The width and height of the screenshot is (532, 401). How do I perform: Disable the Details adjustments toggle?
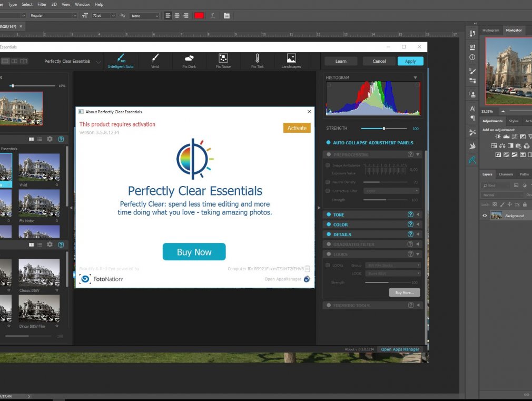[329, 234]
